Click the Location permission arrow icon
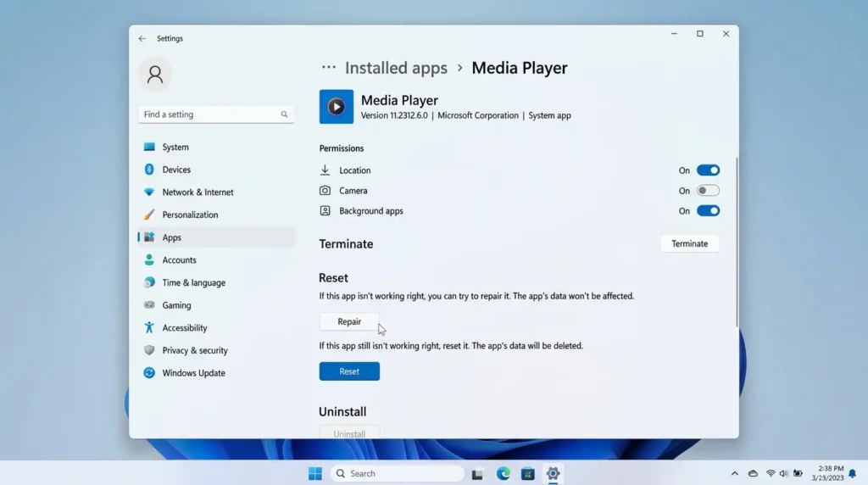This screenshot has height=485, width=868. [325, 170]
